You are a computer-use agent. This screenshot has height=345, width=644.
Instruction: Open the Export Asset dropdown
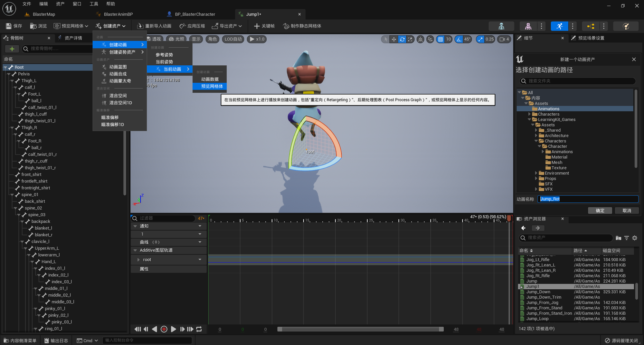point(227,26)
